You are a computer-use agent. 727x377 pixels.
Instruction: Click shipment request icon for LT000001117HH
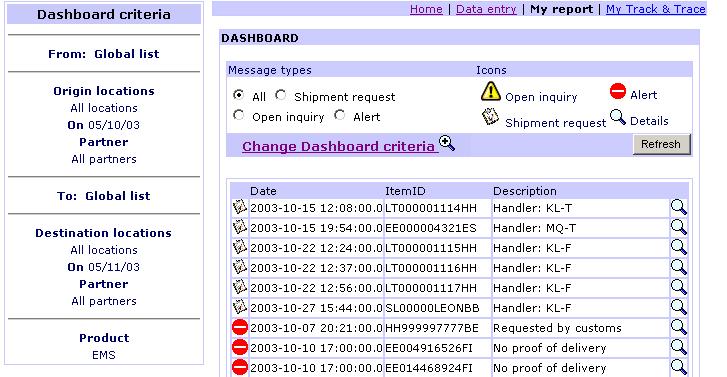pyautogui.click(x=240, y=287)
